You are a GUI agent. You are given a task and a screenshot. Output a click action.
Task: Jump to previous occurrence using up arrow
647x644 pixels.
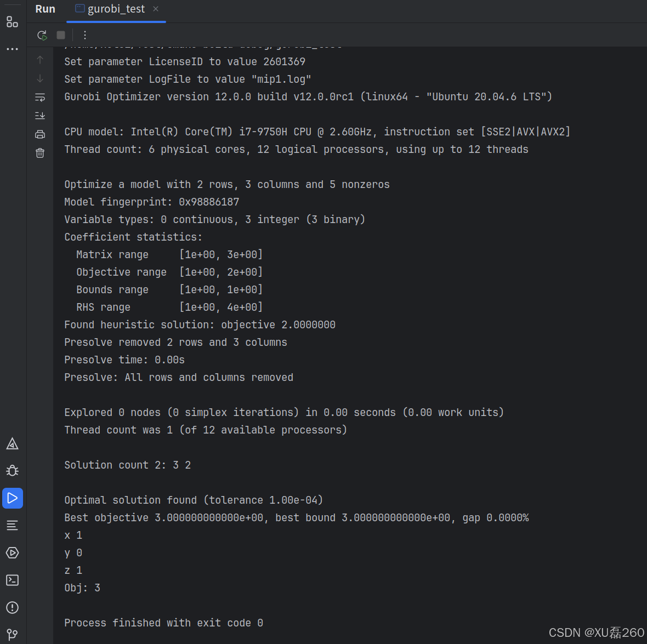tap(39, 60)
